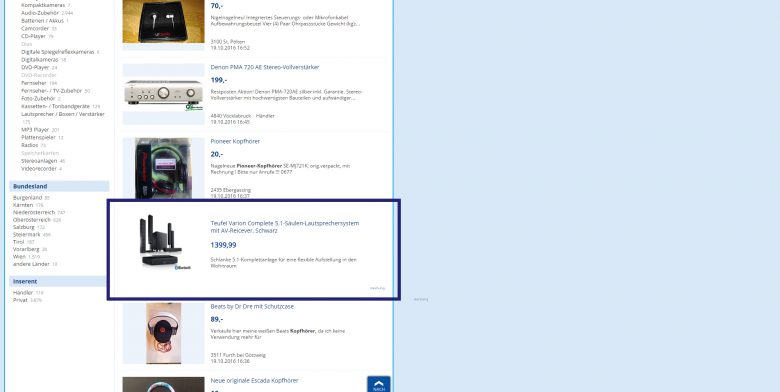Click the earphones thumbnail priced 70,-
Viewport: 780px width, 392px height.
tap(164, 21)
